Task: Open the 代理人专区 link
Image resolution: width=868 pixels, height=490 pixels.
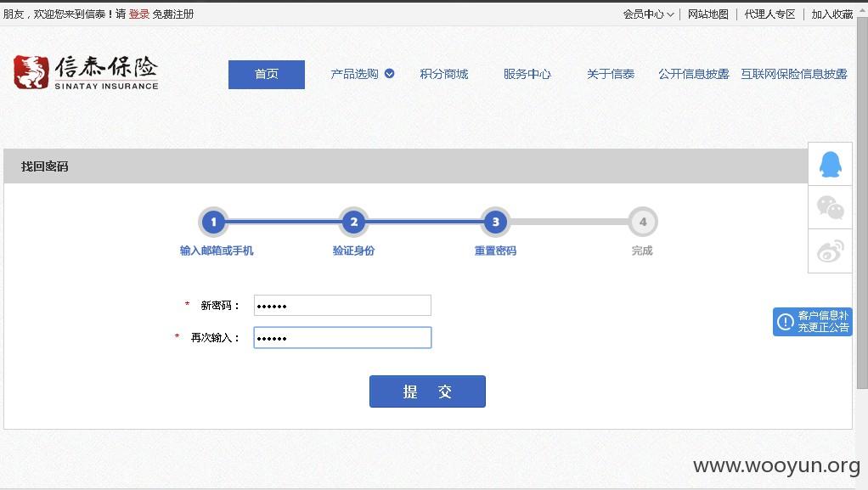Action: [x=769, y=14]
